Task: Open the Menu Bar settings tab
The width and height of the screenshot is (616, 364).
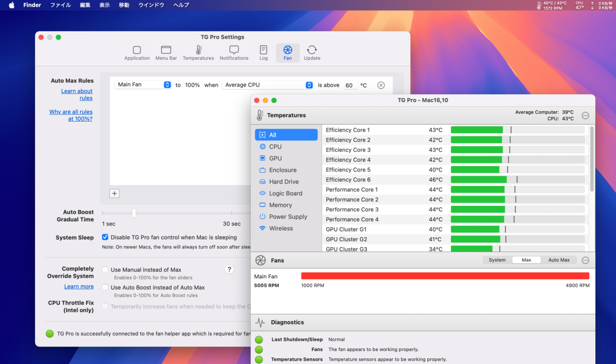Action: (166, 53)
